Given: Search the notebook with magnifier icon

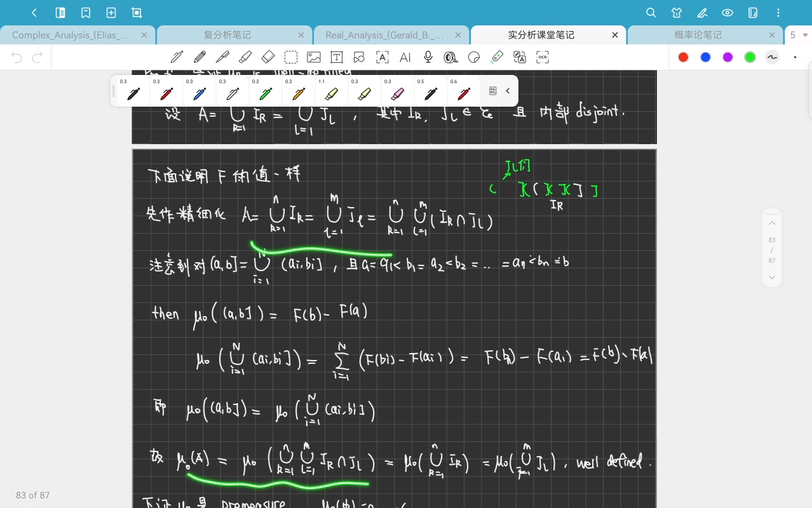Looking at the screenshot, I should click(x=651, y=13).
